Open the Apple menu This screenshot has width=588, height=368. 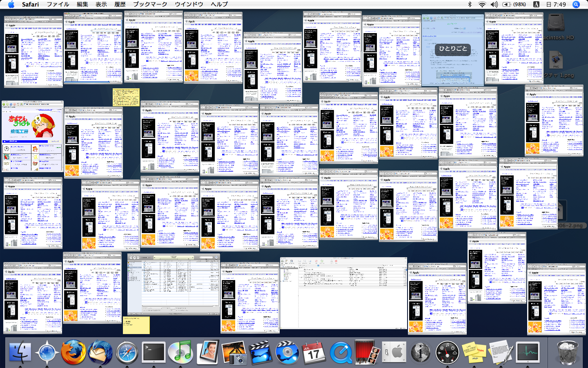[11, 4]
